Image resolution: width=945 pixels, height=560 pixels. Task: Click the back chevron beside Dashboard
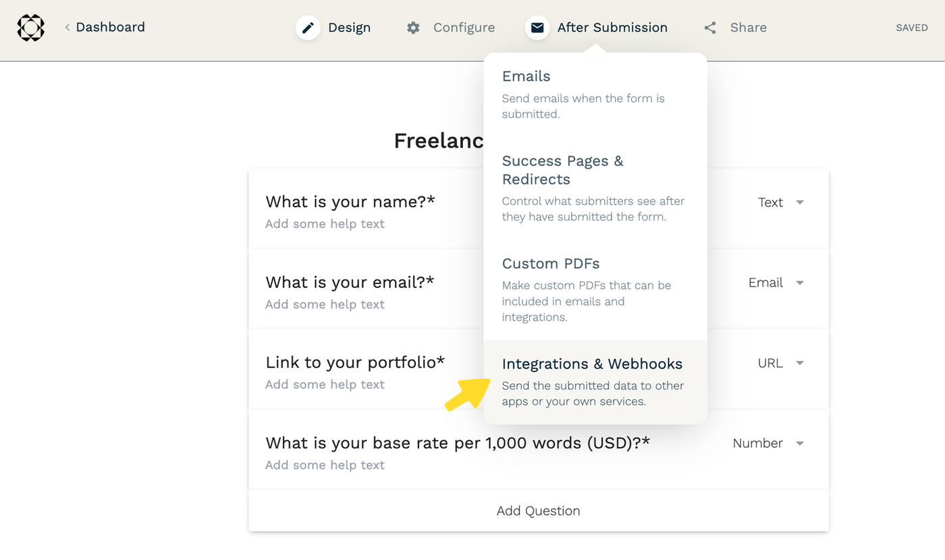tap(67, 28)
